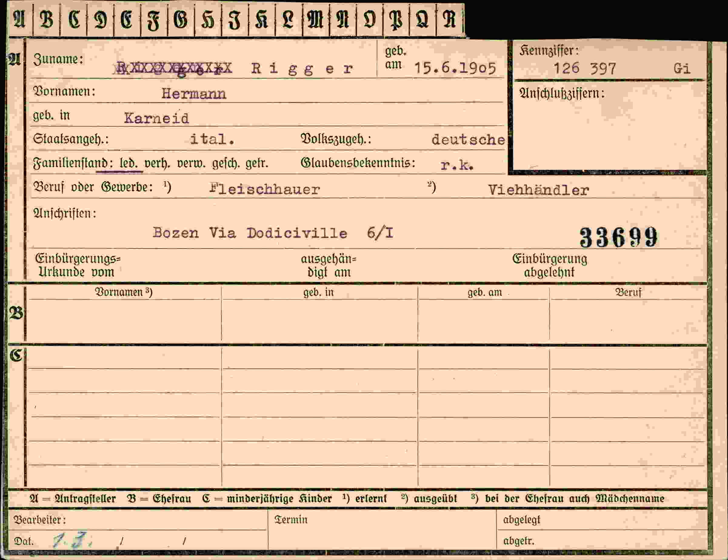
Task: Select the index tab letter M
Action: pyautogui.click(x=315, y=20)
